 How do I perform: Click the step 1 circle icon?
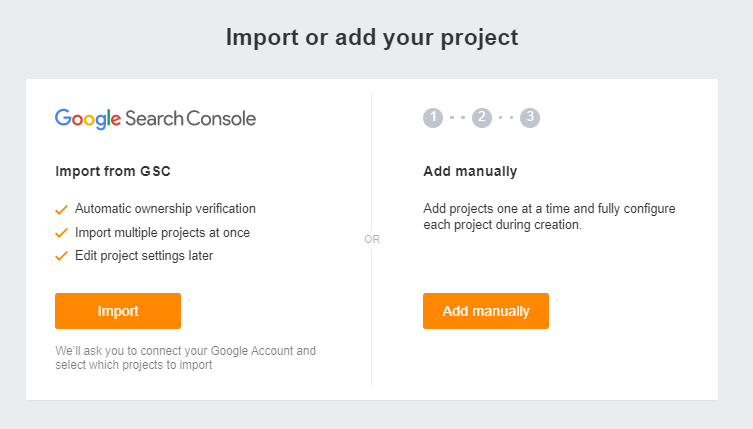[432, 118]
